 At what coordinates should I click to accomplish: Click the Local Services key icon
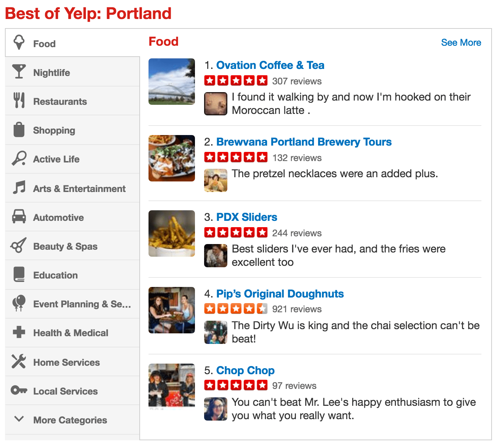(x=19, y=391)
